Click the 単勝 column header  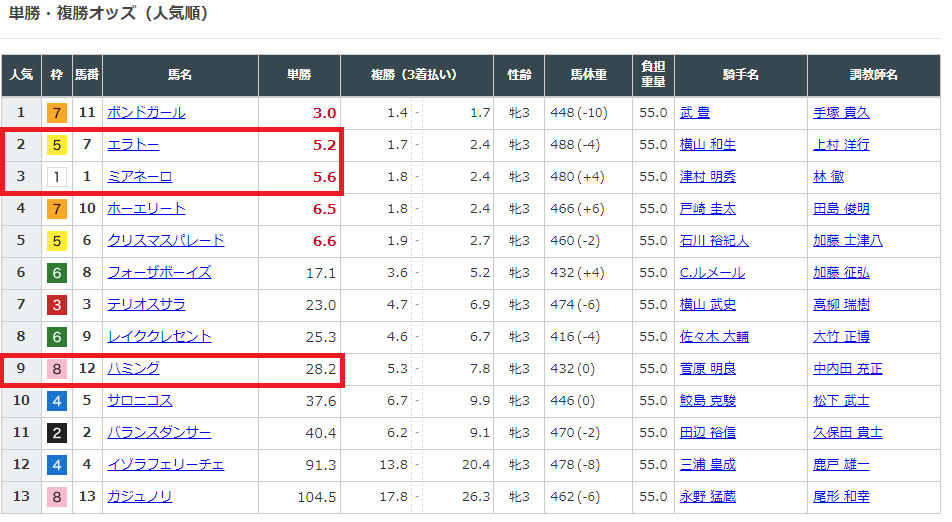[299, 75]
